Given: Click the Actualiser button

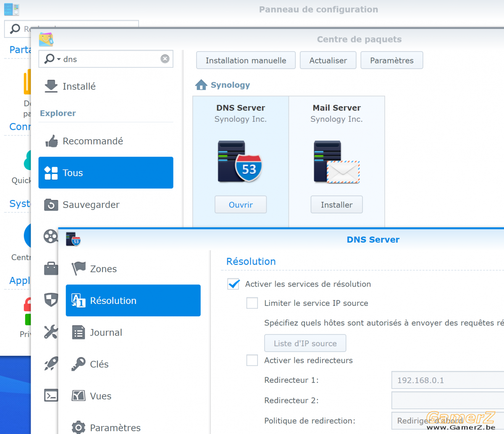Looking at the screenshot, I should point(328,60).
